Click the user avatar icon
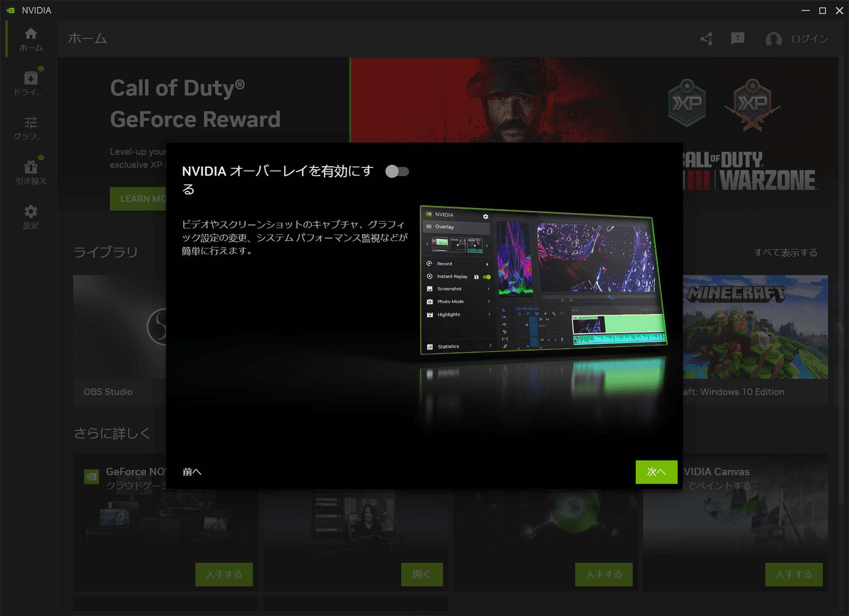The height and width of the screenshot is (616, 849). pyautogui.click(x=774, y=39)
